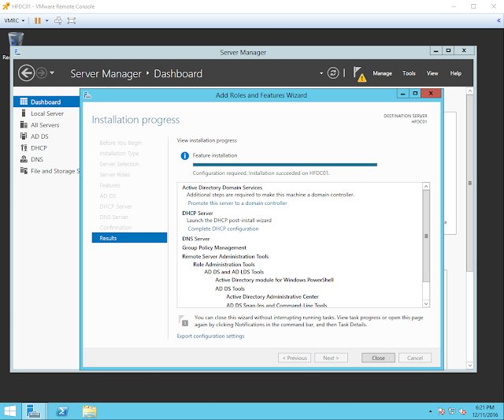Maximize the Add Roles and Features Wizard
This screenshot has width=504, height=420.
coord(415,94)
